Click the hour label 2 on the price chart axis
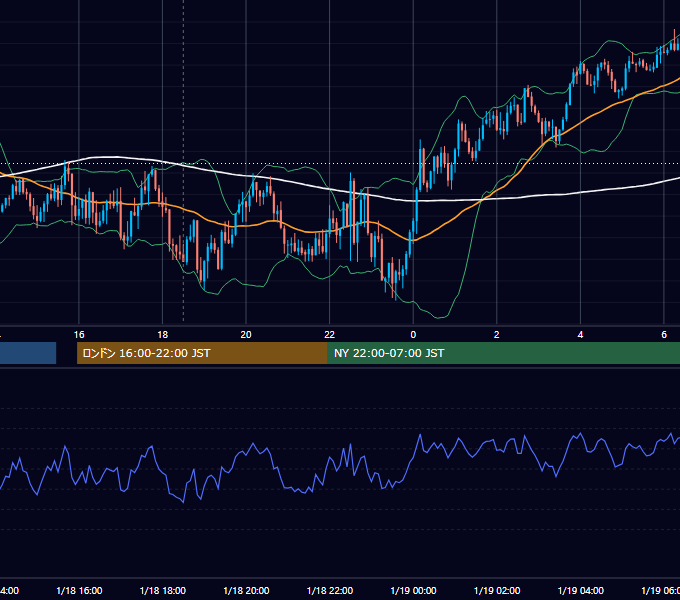 497,335
